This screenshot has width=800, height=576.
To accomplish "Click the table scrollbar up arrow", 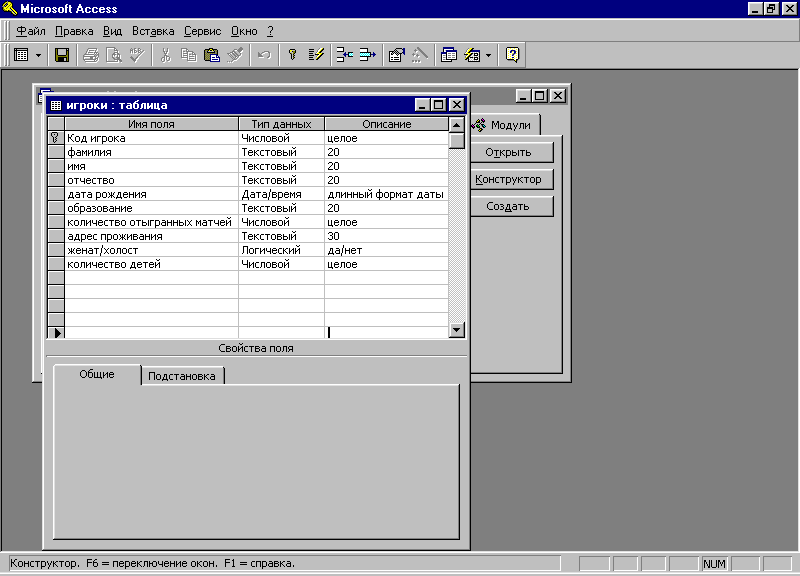I will pos(457,124).
